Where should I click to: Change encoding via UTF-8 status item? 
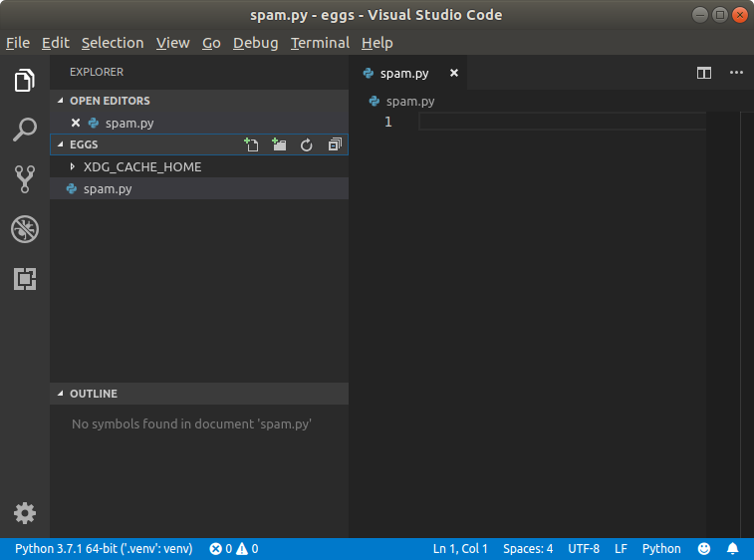coord(584,549)
